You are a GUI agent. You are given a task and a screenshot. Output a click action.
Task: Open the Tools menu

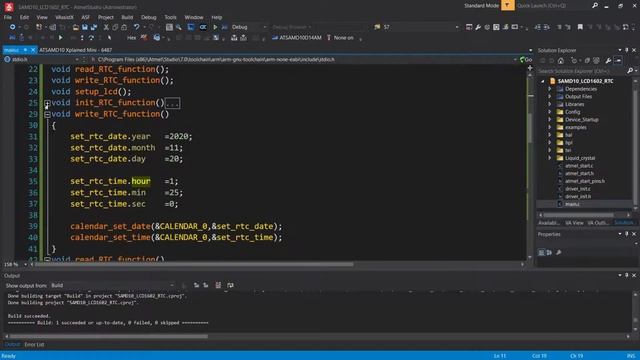click(x=170, y=17)
